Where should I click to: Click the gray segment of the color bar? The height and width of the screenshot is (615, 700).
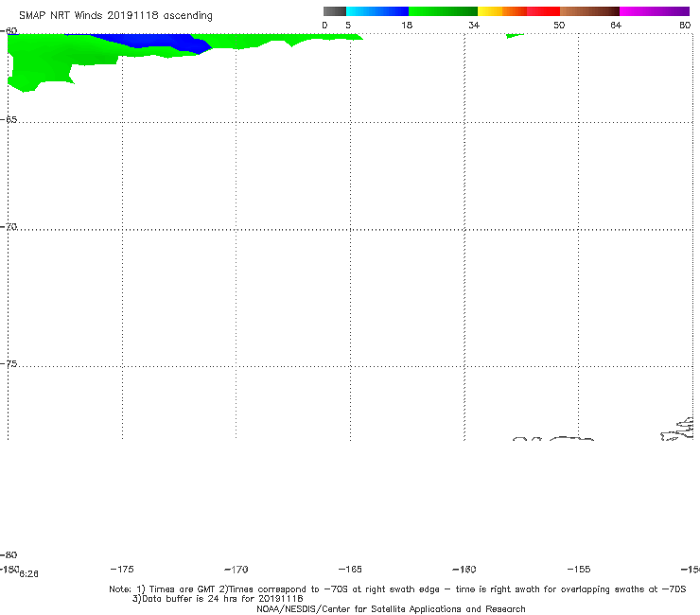[334, 11]
